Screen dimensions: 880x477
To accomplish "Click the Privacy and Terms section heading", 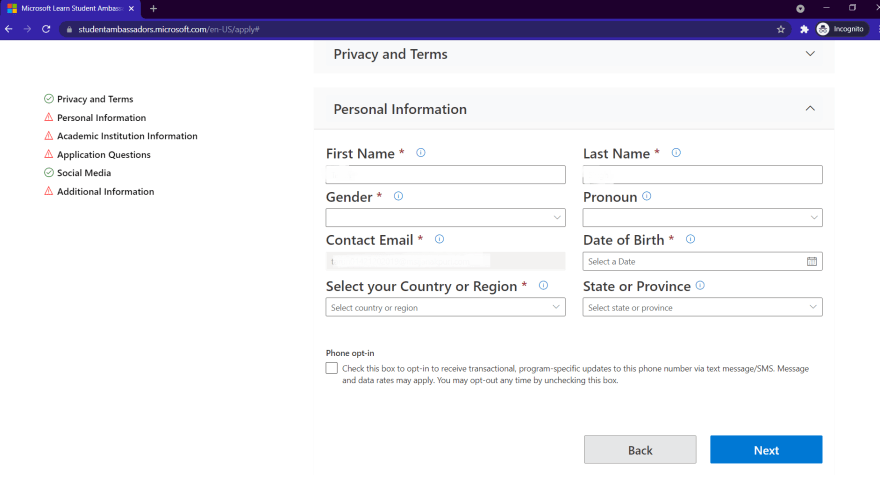I will pos(391,54).
